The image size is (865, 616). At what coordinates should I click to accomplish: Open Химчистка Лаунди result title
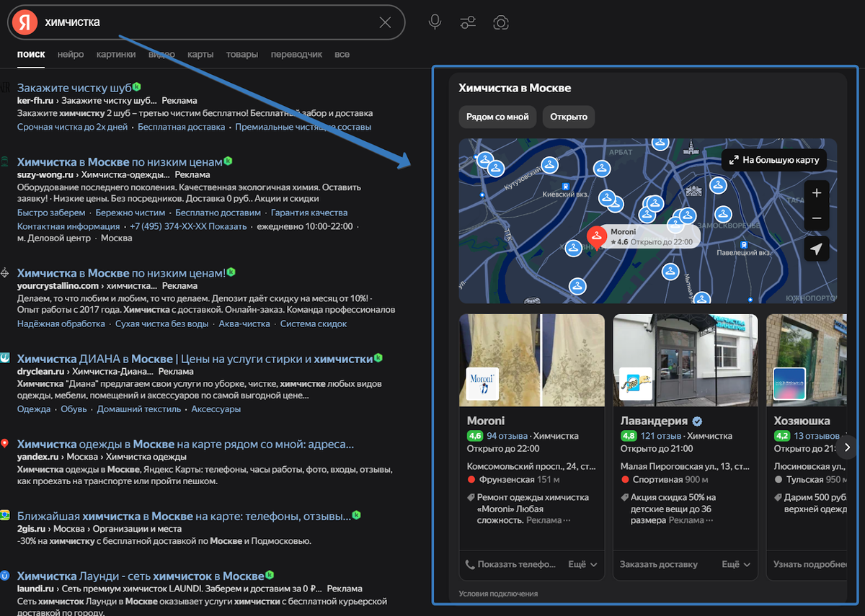coord(141,576)
